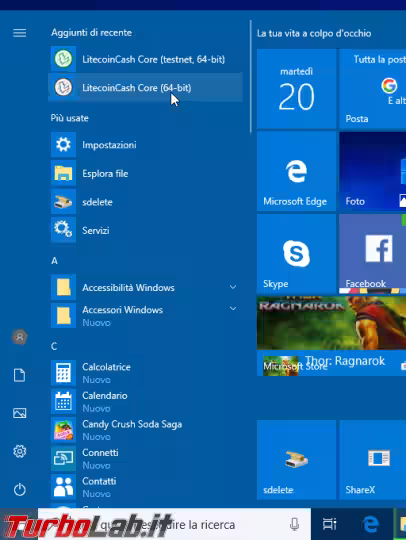Viewport: 406px width, 540px height.
Task: Click the Accessibilità Windows folder icon
Action: point(63,287)
